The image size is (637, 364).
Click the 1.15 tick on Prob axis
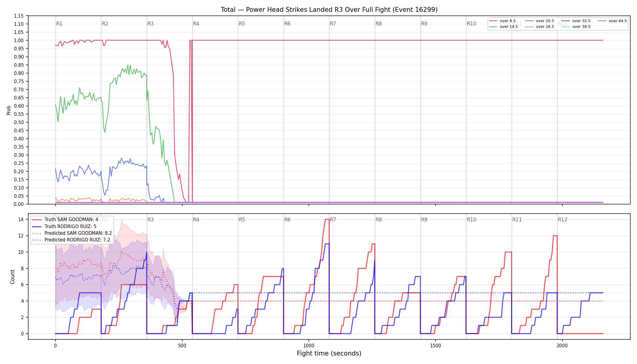click(19, 16)
